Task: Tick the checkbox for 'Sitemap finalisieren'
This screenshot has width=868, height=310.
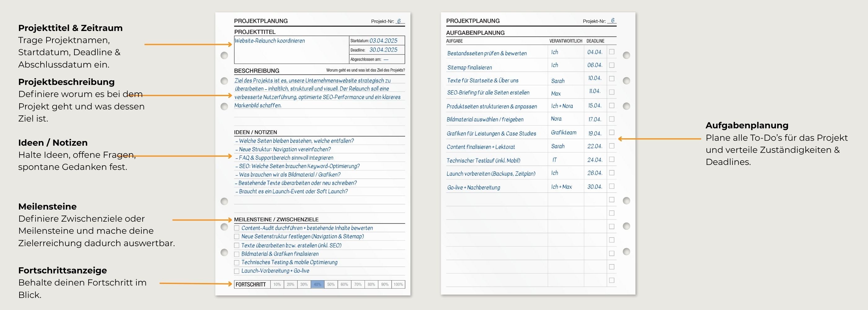Action: 612,65
